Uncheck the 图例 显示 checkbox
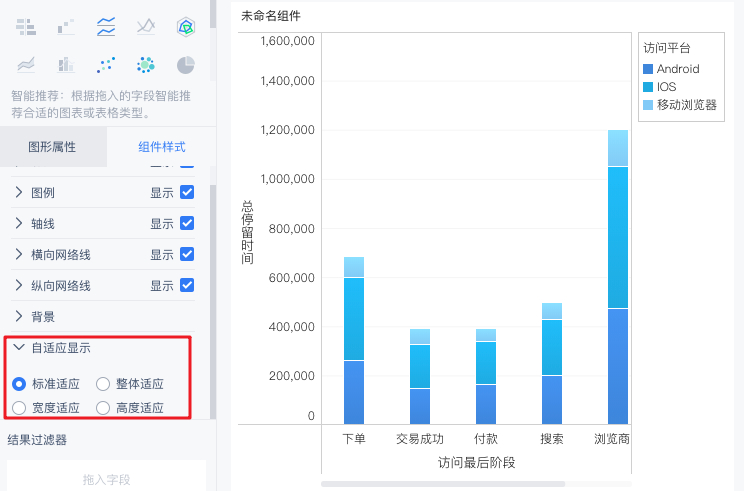The width and height of the screenshot is (744, 491). (187, 192)
